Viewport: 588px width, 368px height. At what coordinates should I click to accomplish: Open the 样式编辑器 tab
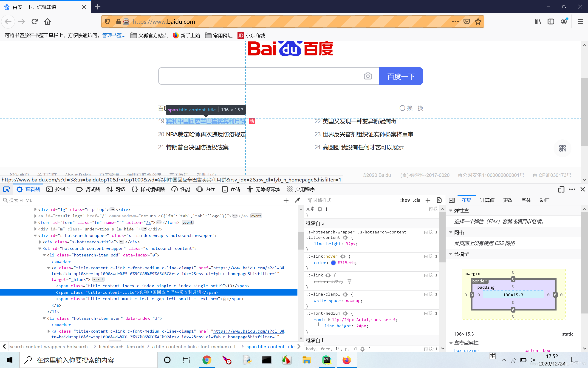148,189
